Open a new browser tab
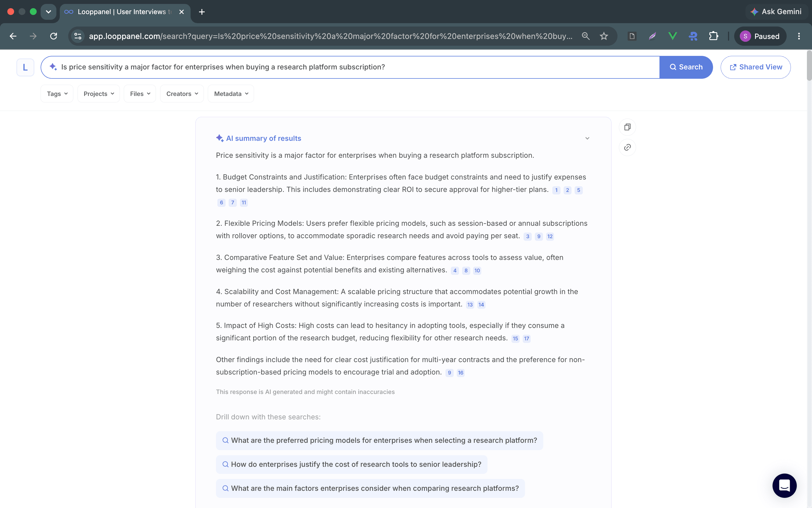The height and width of the screenshot is (508, 812). click(202, 12)
